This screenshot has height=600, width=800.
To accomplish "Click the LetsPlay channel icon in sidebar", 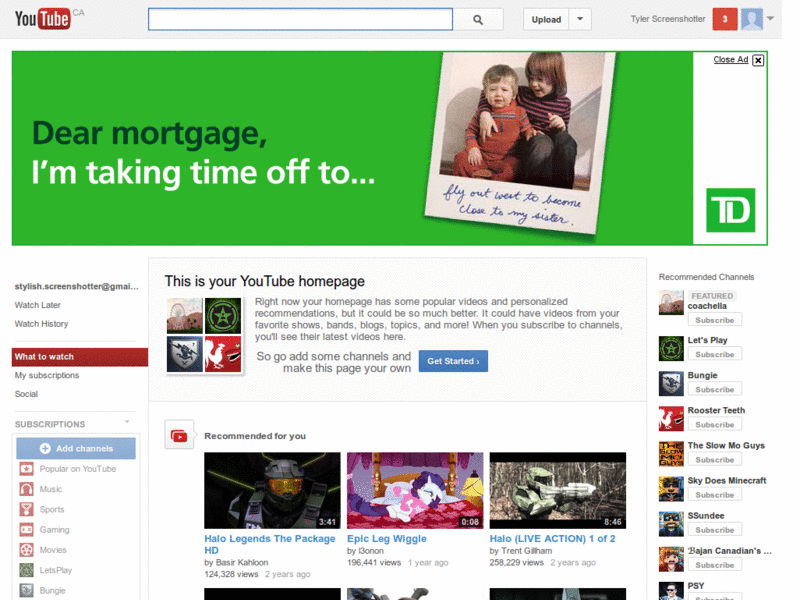I will (27, 570).
